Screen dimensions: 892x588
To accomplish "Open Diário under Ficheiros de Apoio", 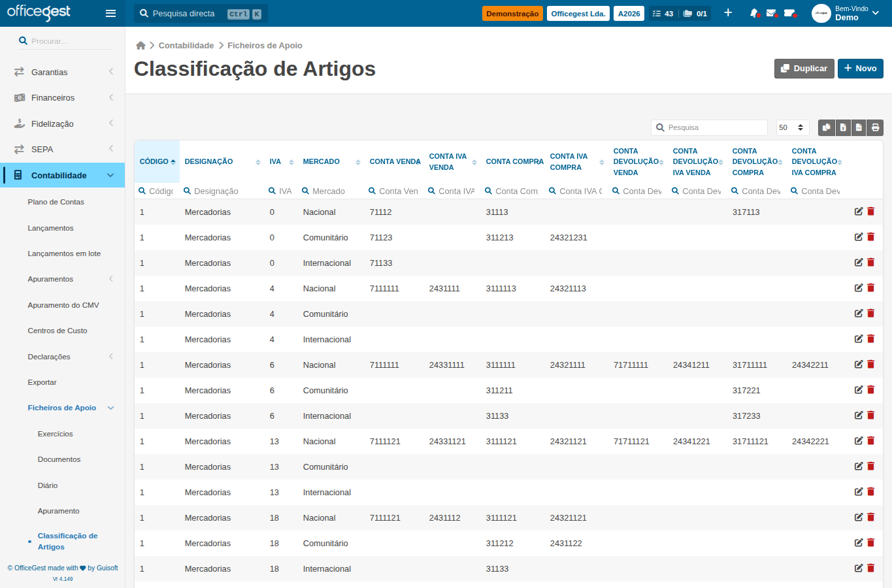I will tap(48, 485).
